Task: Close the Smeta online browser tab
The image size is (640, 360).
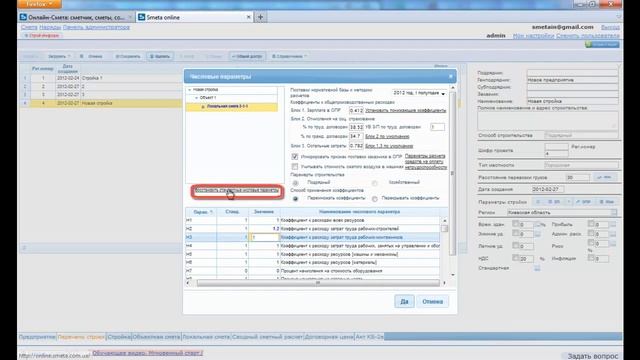Action: click(x=248, y=17)
